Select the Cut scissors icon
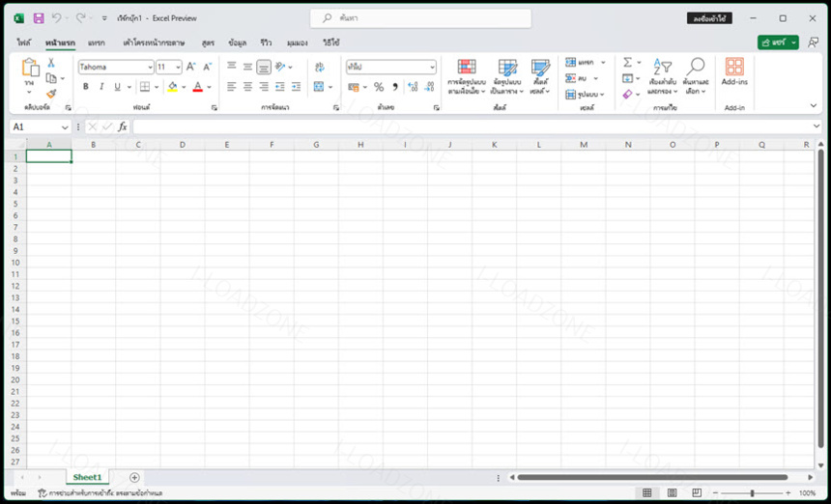This screenshot has width=831, height=504. [51, 63]
